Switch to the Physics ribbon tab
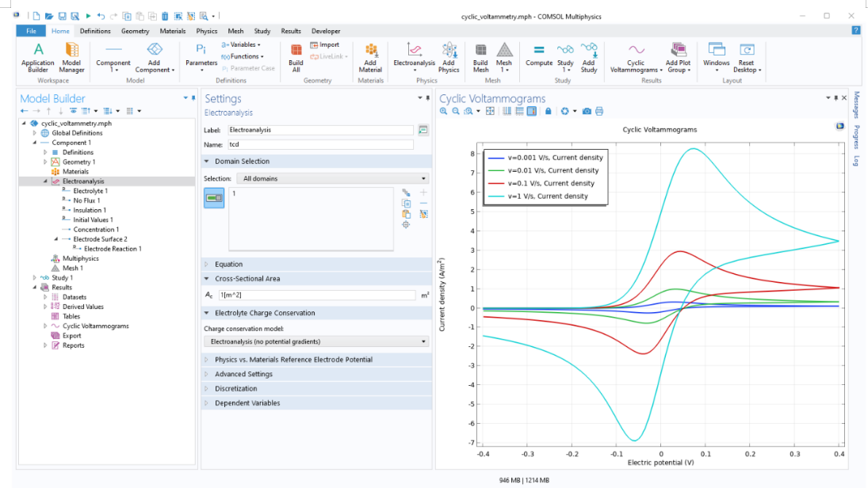The height and width of the screenshot is (488, 868). pyautogui.click(x=206, y=31)
